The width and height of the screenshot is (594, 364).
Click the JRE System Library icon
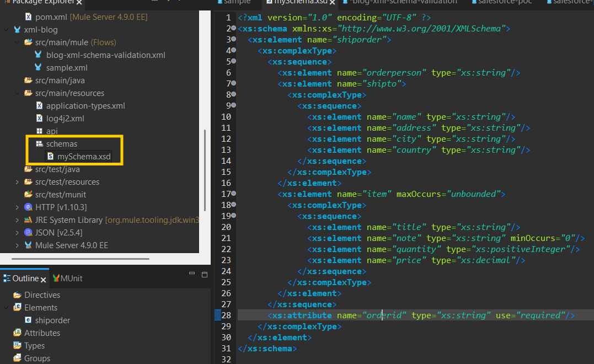(28, 220)
